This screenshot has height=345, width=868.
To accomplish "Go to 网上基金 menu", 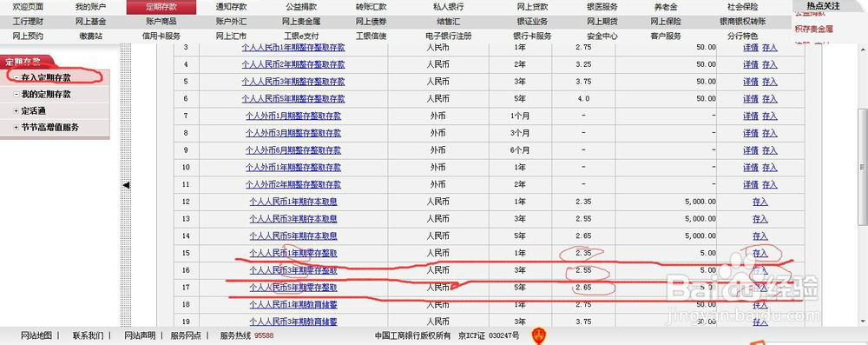I will pyautogui.click(x=91, y=22).
